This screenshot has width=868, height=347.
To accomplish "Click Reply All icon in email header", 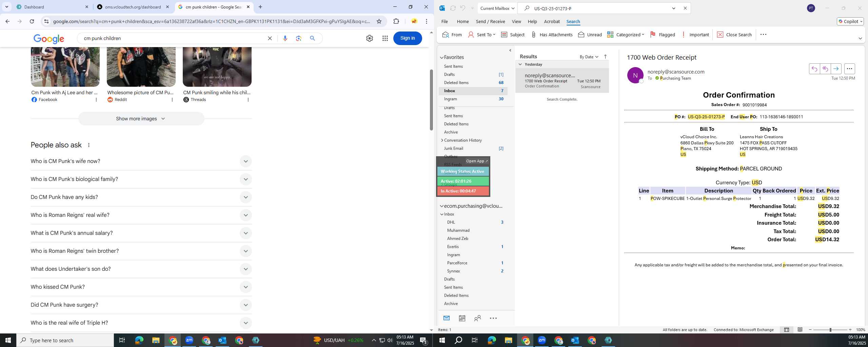I will coord(825,69).
